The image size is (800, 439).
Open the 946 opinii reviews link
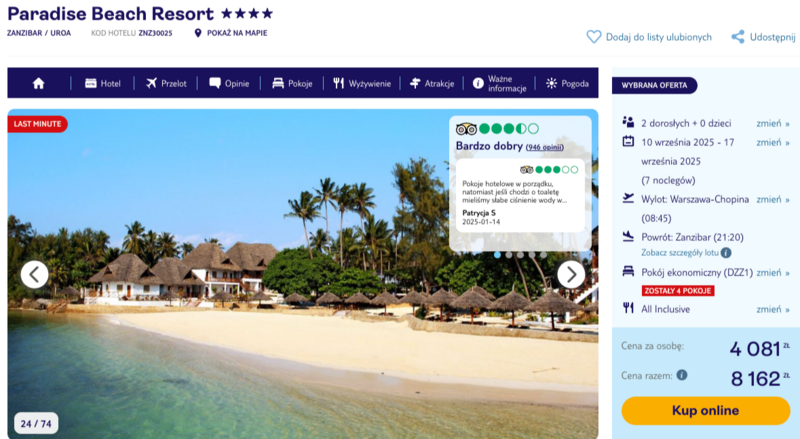(x=544, y=147)
